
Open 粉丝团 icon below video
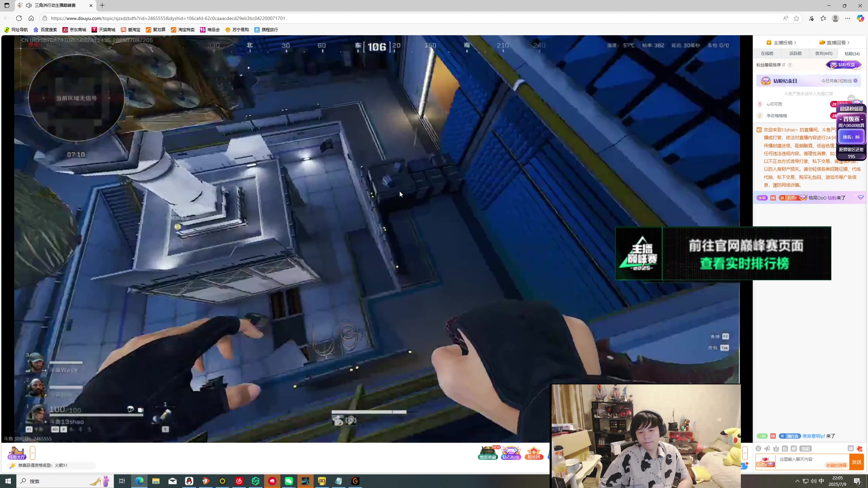[x=534, y=453]
